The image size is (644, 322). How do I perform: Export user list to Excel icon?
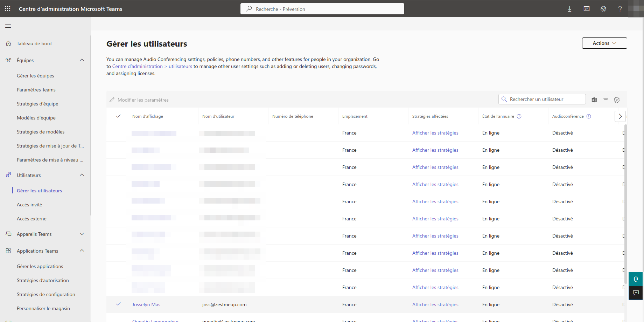(x=594, y=100)
